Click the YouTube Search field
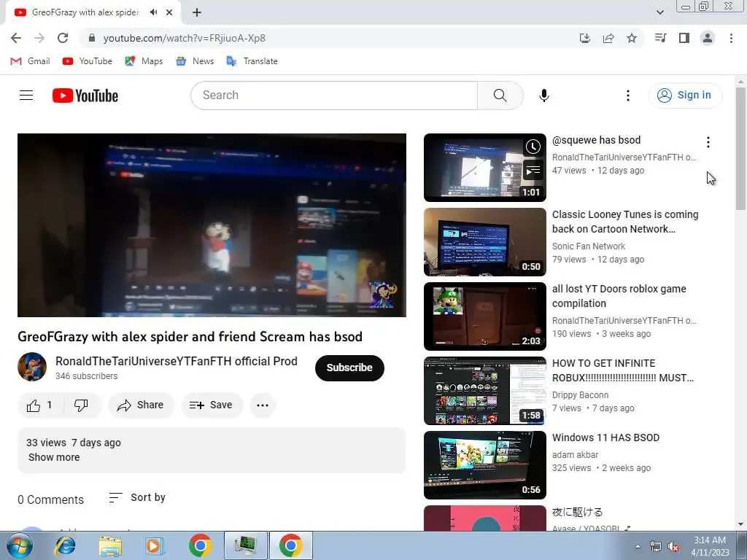This screenshot has height=560, width=747. tap(334, 96)
